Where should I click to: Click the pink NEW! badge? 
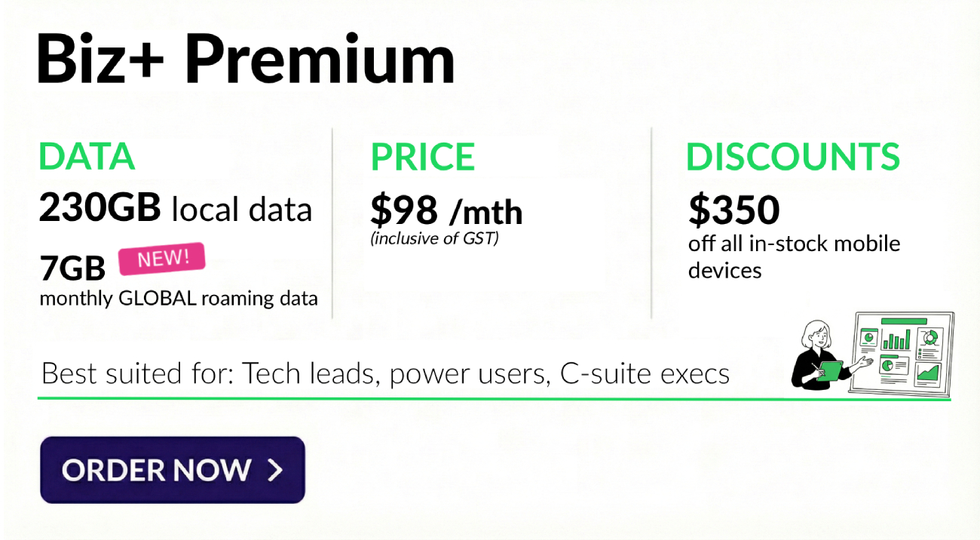point(162,258)
